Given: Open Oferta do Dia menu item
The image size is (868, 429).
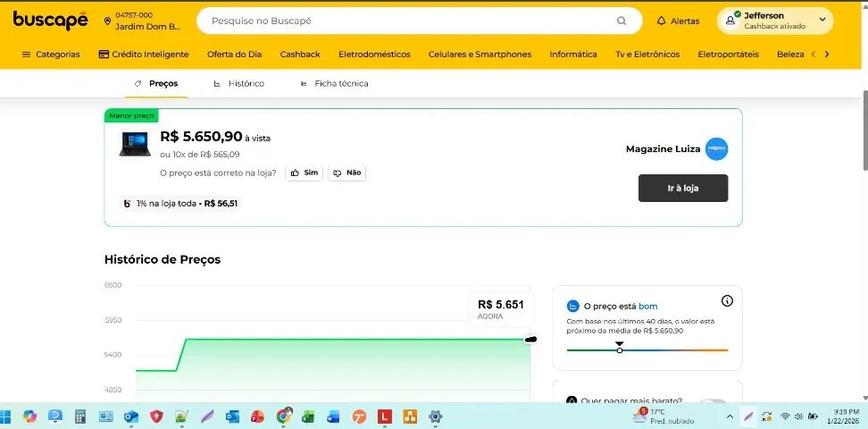Looking at the screenshot, I should click(x=234, y=55).
